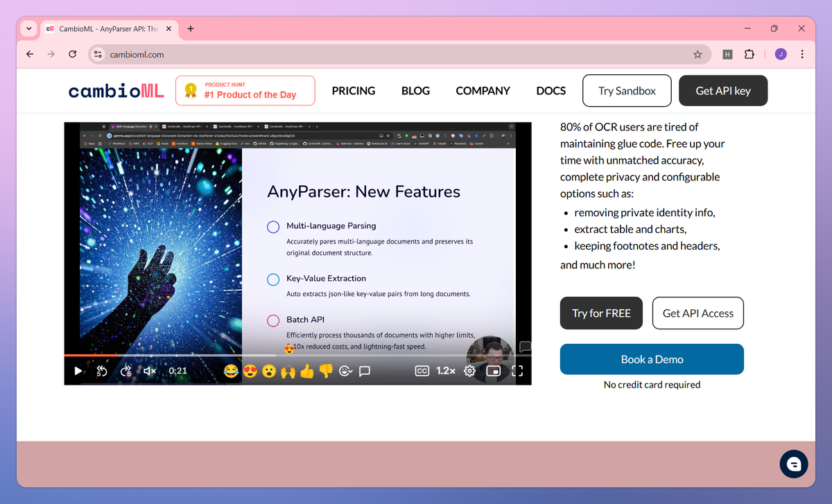Click the Book a Demo button

point(651,359)
